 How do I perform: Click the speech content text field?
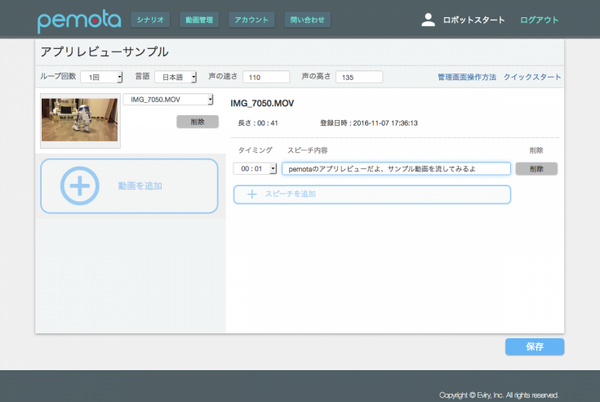(396, 169)
